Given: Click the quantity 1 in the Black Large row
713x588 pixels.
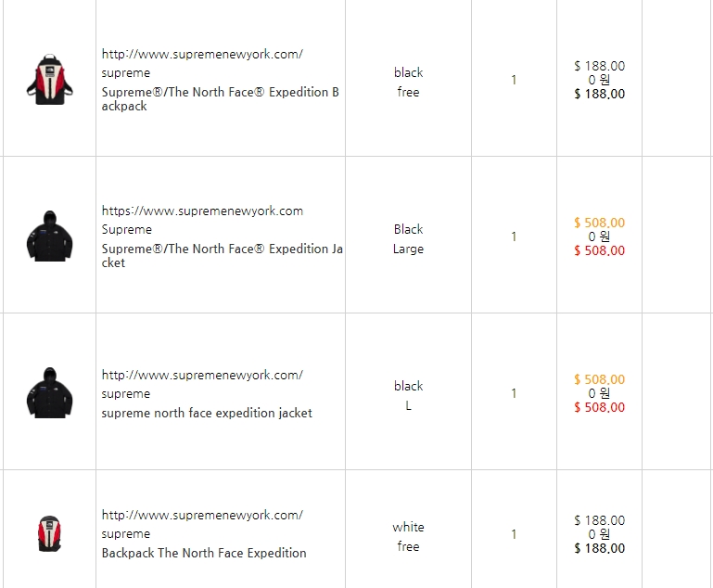Looking at the screenshot, I should (x=514, y=236).
